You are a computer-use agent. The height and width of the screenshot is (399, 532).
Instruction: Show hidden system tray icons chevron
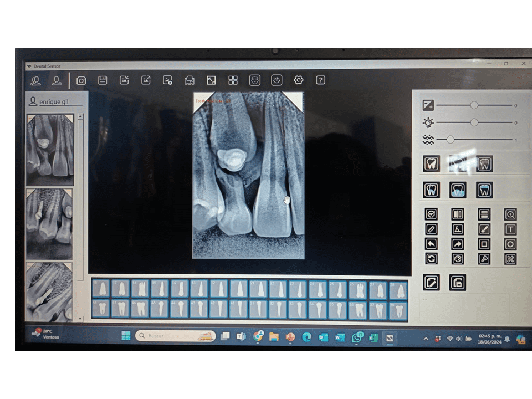tap(426, 339)
